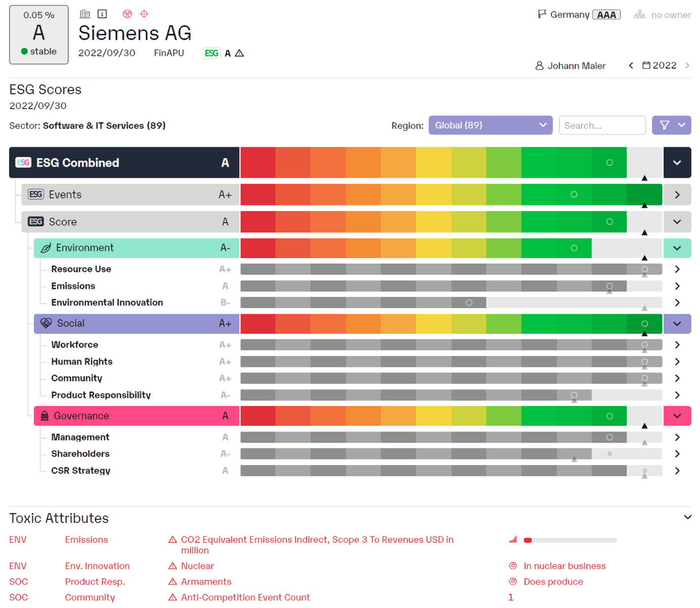Screen dimensions: 700x608
Task: Open Management details arrow
Action: pyautogui.click(x=677, y=437)
